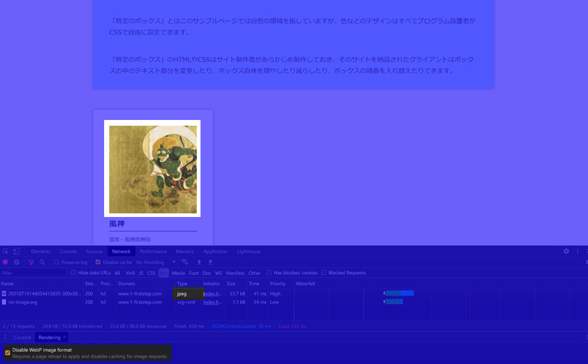
Task: Clear the network log
Action: (x=16, y=262)
